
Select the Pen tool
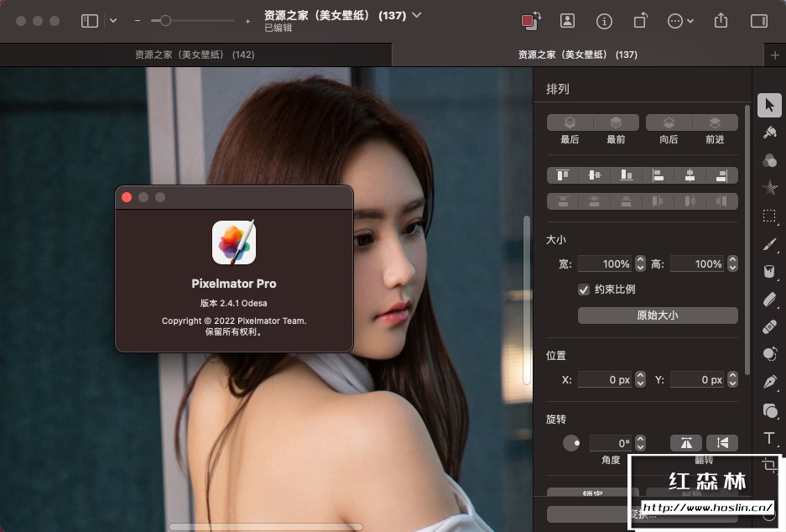click(769, 382)
